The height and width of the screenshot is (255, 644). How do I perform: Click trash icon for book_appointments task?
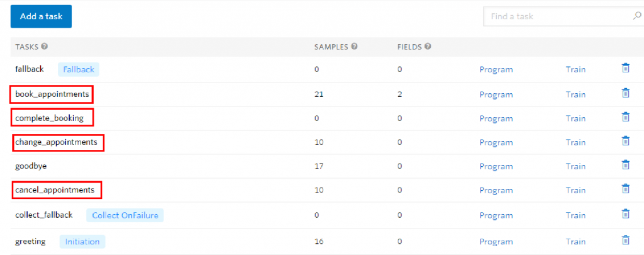625,93
